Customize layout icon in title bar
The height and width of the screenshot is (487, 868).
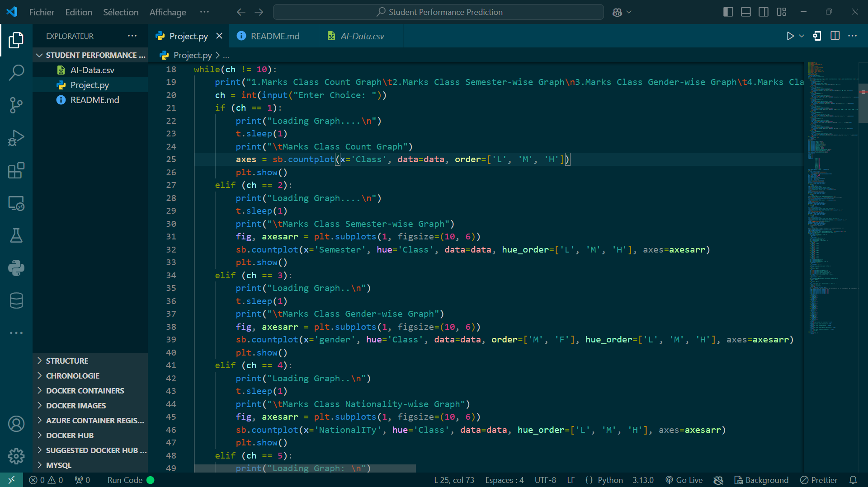(782, 12)
